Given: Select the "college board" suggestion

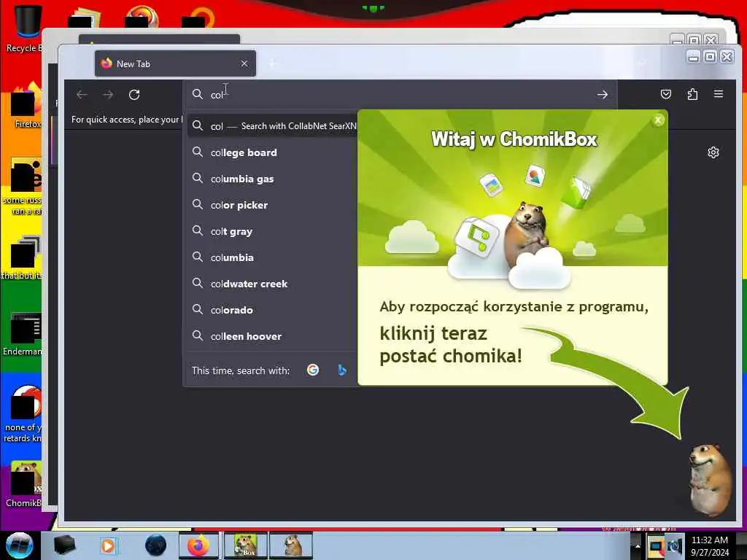Looking at the screenshot, I should point(270,152).
